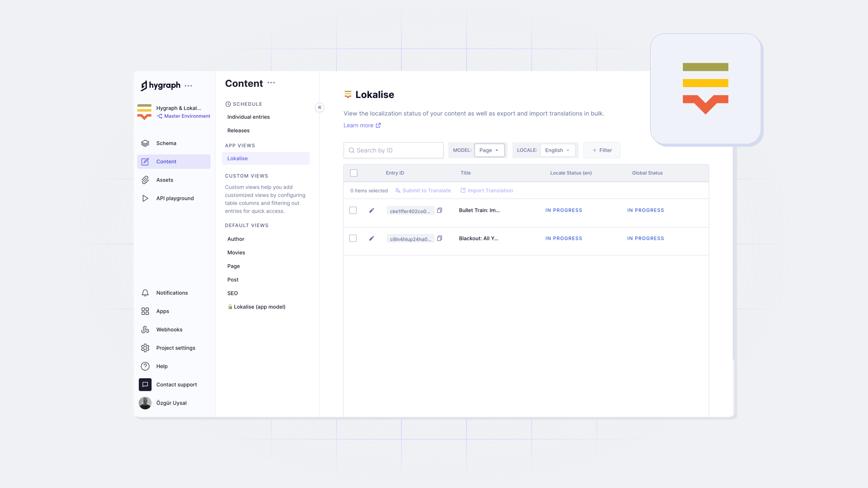Image resolution: width=868 pixels, height=488 pixels.
Task: Toggle the select-all header checkbox
Action: click(x=354, y=173)
